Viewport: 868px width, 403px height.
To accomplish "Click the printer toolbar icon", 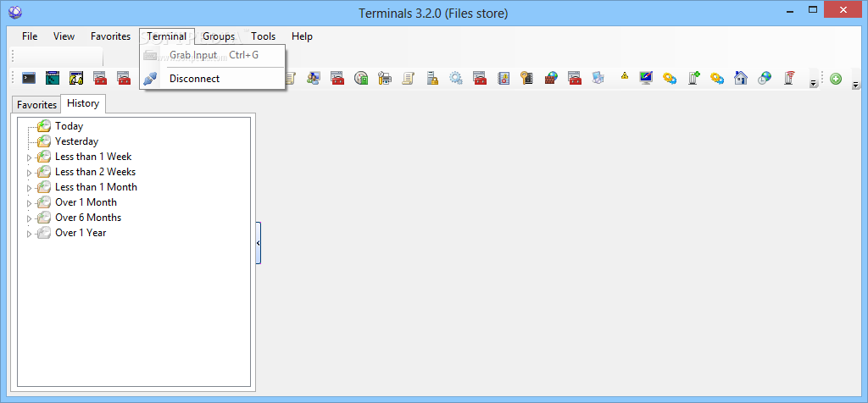I will point(385,78).
